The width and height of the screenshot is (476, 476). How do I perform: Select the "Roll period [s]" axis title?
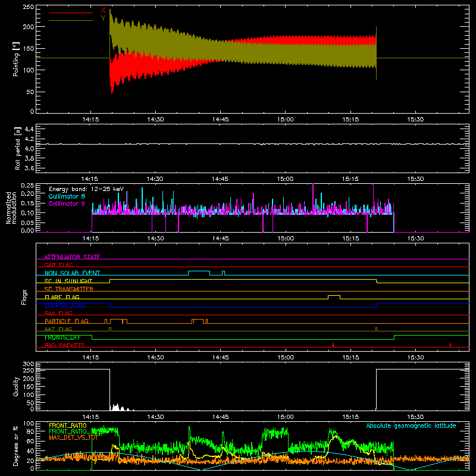(x=18, y=148)
